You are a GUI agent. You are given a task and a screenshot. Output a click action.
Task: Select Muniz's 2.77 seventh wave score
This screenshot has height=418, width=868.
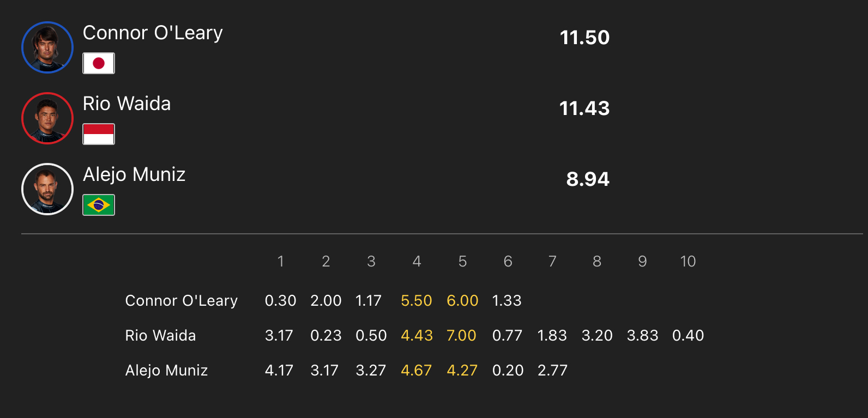click(x=552, y=371)
